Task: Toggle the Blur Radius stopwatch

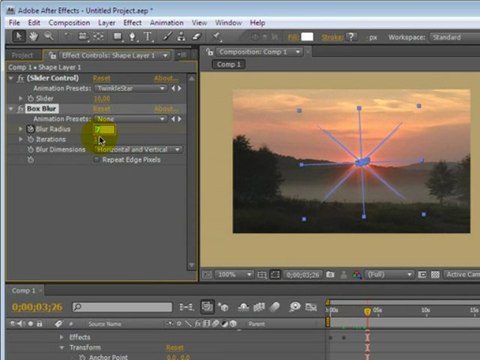Action: [31, 129]
